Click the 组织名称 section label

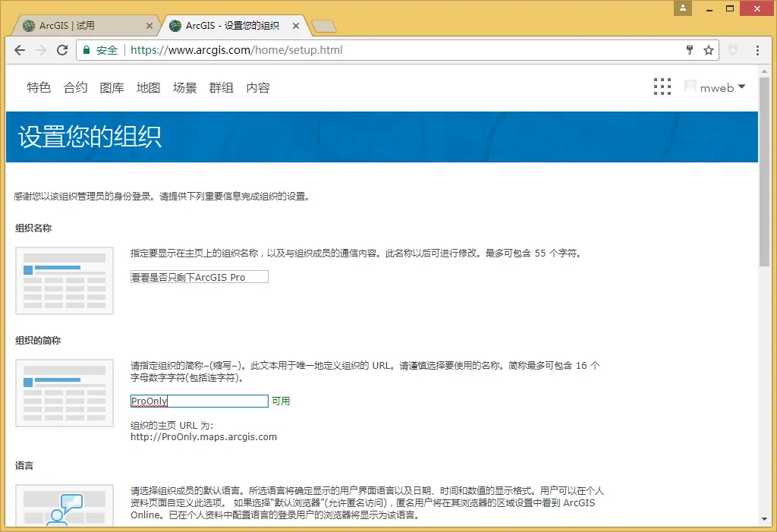click(x=33, y=228)
